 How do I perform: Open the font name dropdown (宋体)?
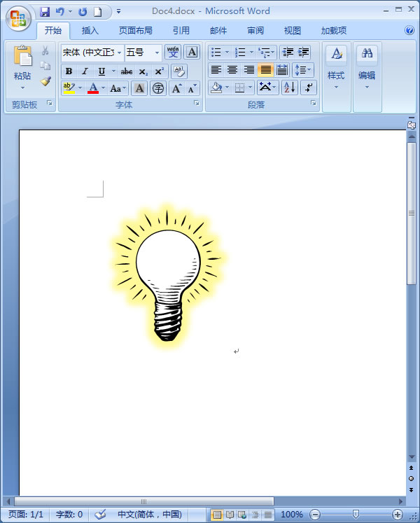point(119,53)
